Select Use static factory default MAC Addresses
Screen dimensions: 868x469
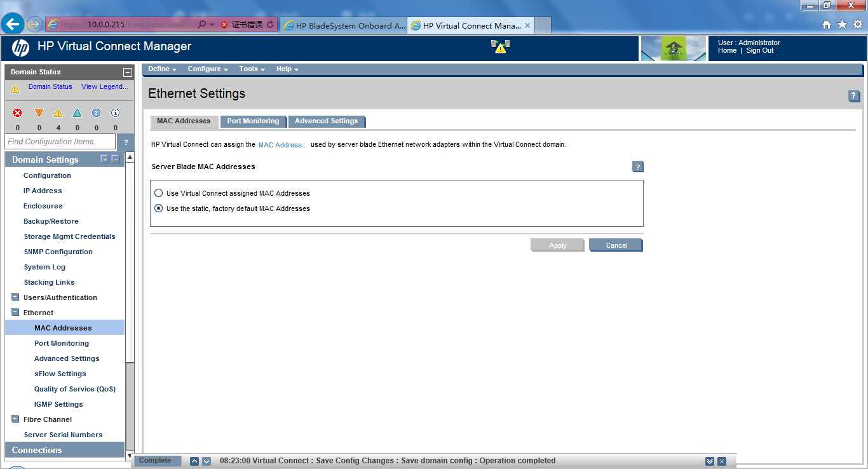pyautogui.click(x=159, y=208)
